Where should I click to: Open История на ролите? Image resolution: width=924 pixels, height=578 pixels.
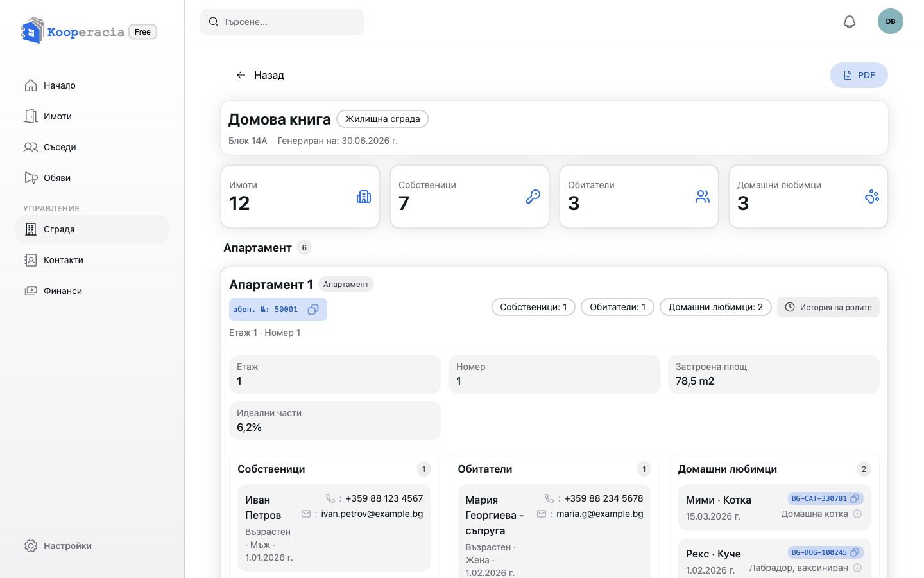pos(828,307)
